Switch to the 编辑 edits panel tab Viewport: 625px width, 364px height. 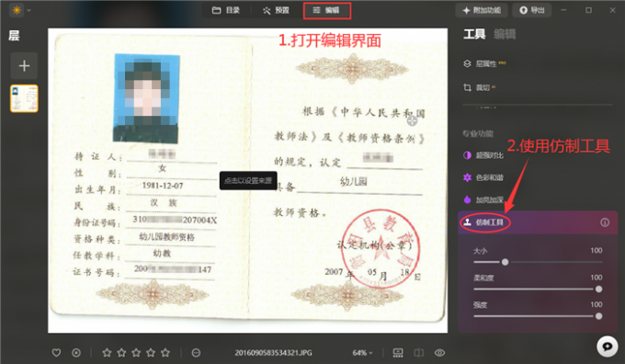tap(505, 34)
